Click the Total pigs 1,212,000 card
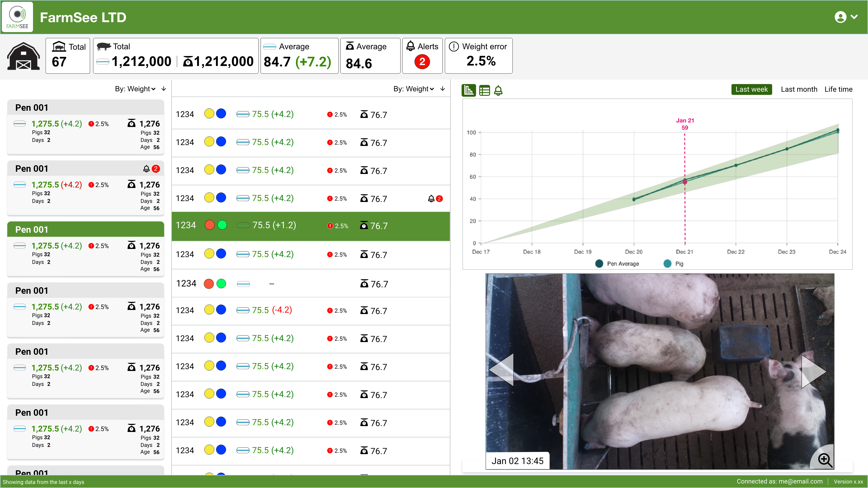 click(x=176, y=56)
